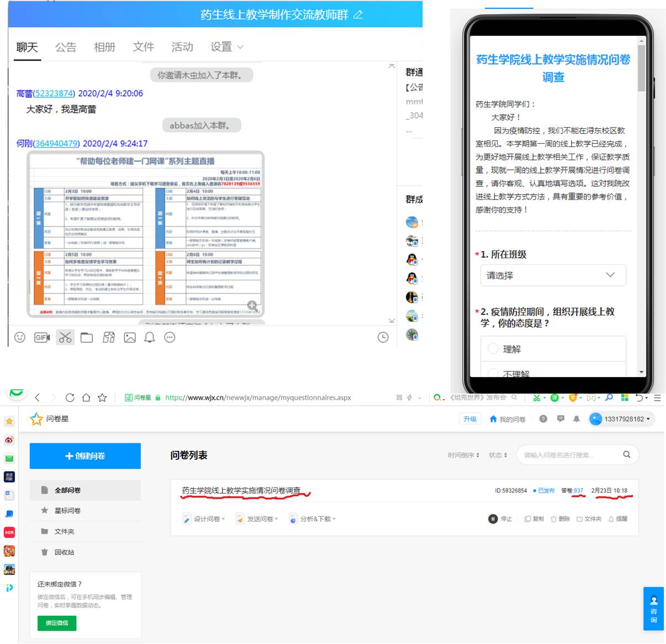Select the 理解 radio option

tap(493, 349)
